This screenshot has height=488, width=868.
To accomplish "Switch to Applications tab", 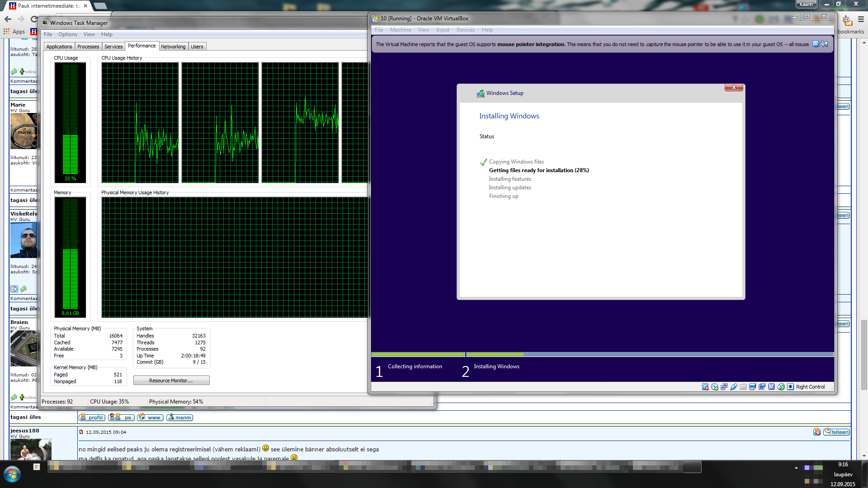I will pos(59,47).
